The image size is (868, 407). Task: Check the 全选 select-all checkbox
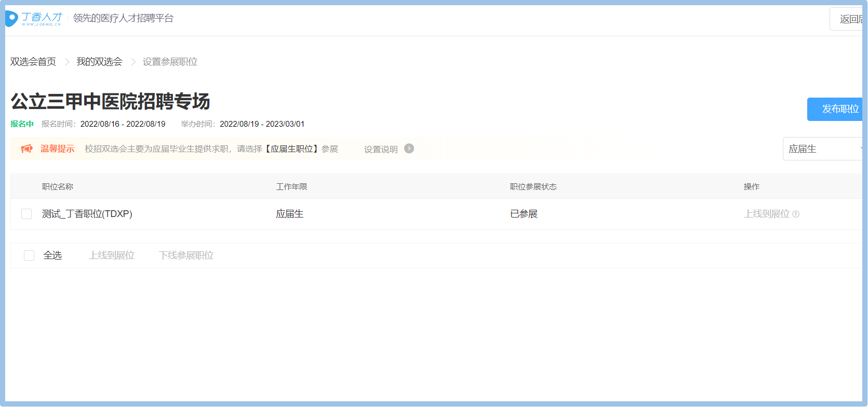tap(29, 255)
